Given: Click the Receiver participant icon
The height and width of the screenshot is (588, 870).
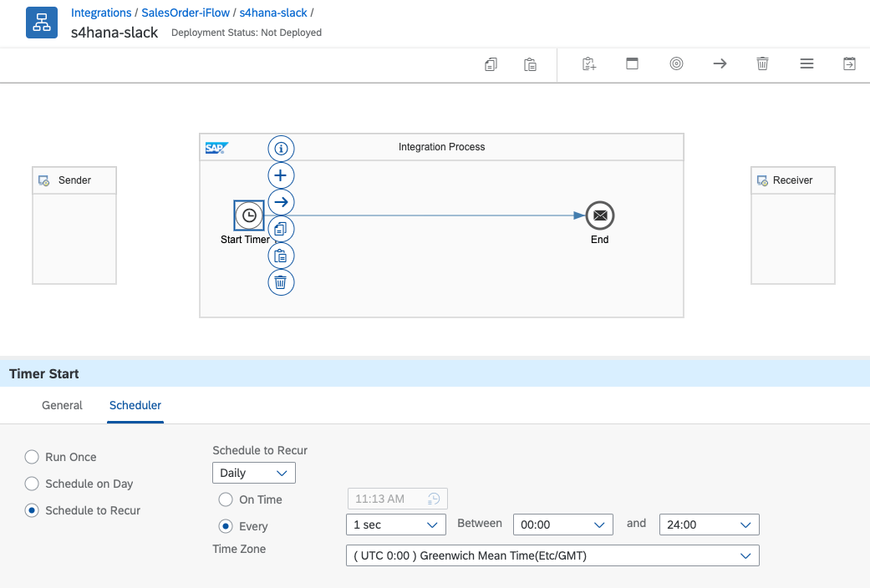Looking at the screenshot, I should (x=763, y=181).
